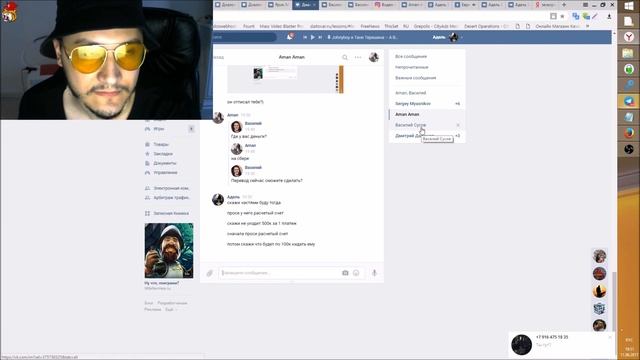Click Адель's avatar next to last messages
Viewport: 640px width, 360px height.
tap(218, 200)
